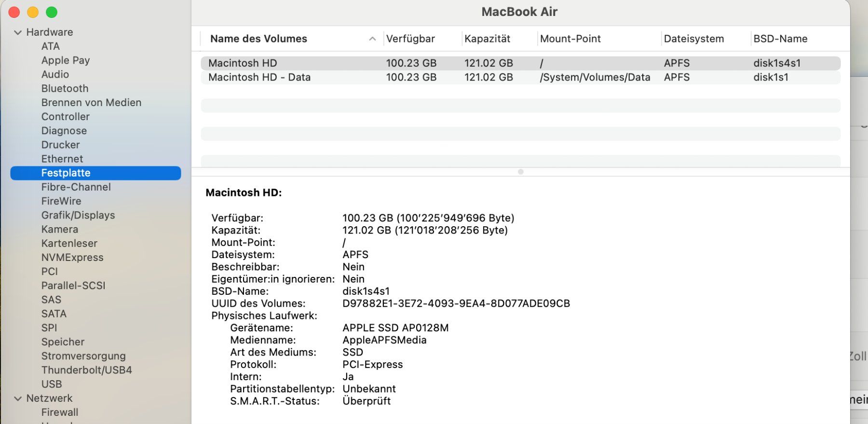Screen dimensions: 868x424
Task: Open the Audio hardware entry
Action: (x=55, y=74)
